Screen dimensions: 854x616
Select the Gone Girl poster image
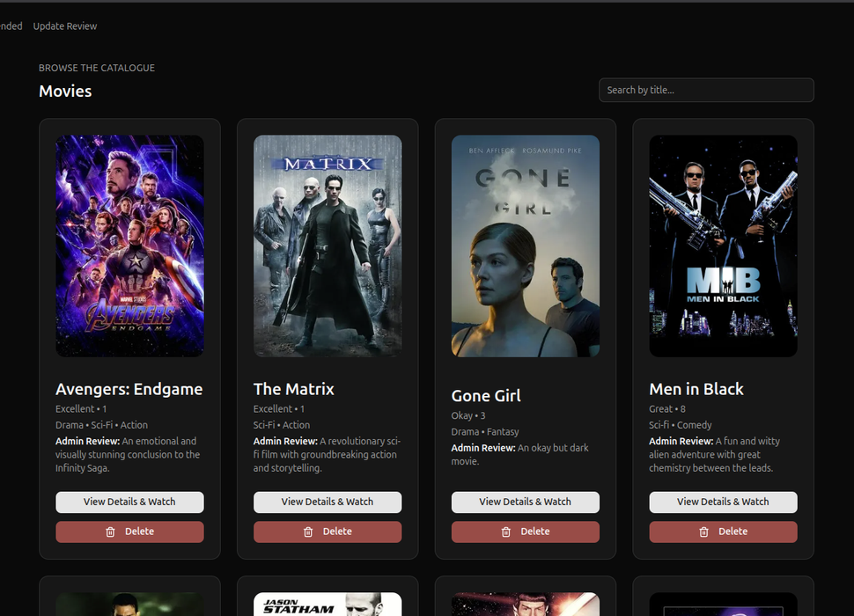(x=525, y=246)
